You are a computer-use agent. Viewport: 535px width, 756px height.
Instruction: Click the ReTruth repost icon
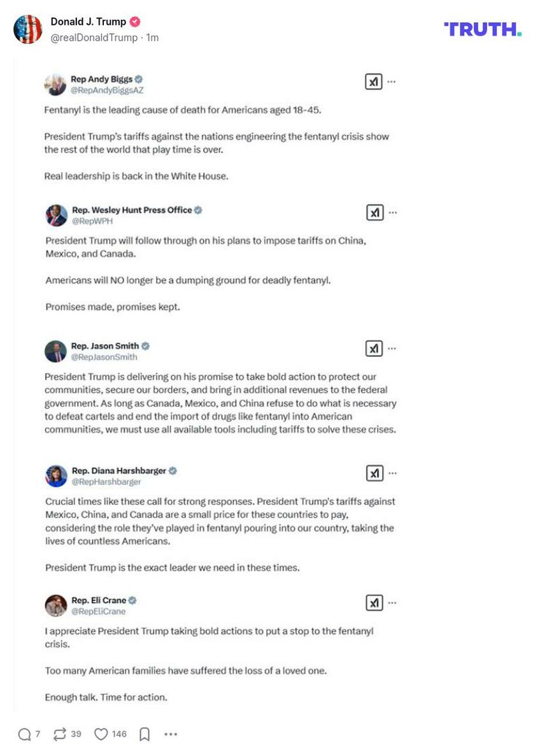pyautogui.click(x=60, y=734)
